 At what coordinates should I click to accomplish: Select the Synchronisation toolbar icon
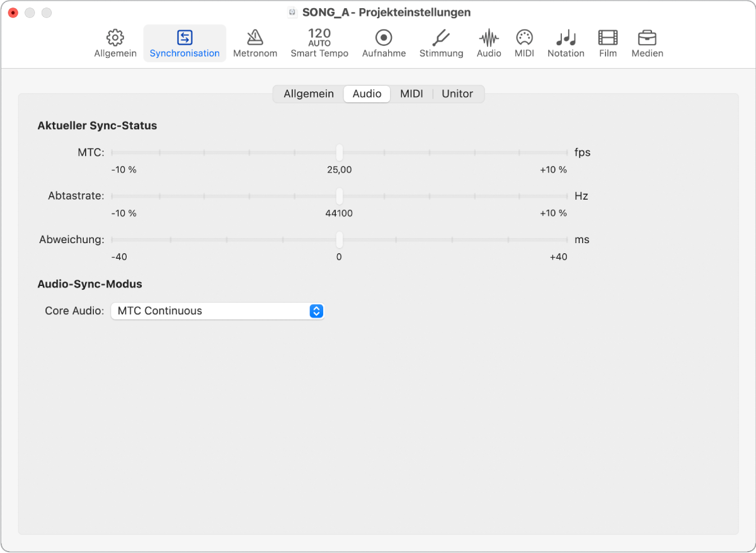pyautogui.click(x=185, y=43)
